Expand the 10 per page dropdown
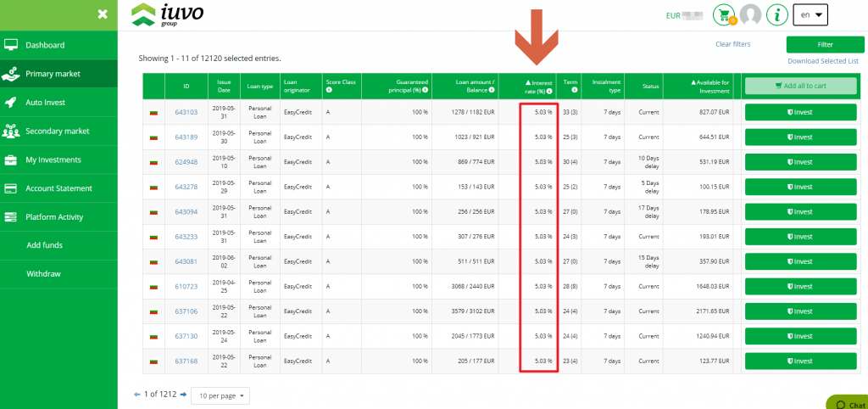The height and width of the screenshot is (409, 868). pyautogui.click(x=220, y=395)
